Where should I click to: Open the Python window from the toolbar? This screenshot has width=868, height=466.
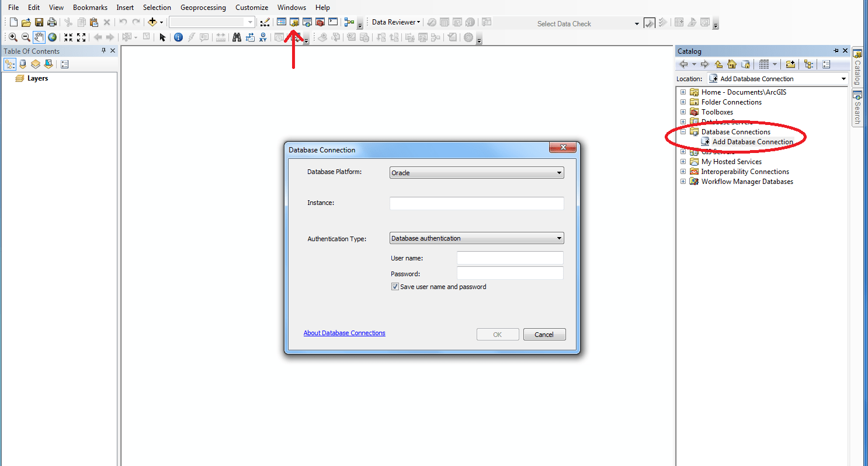[333, 22]
